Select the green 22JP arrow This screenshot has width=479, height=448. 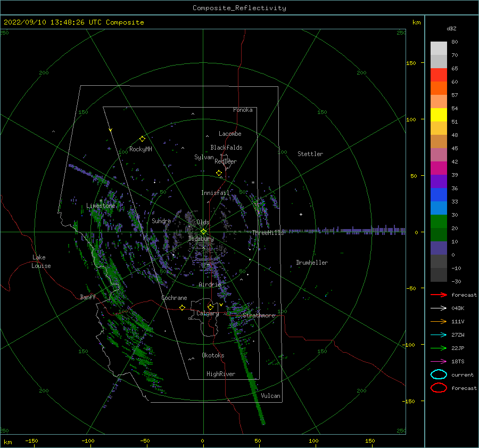pyautogui.click(x=439, y=348)
